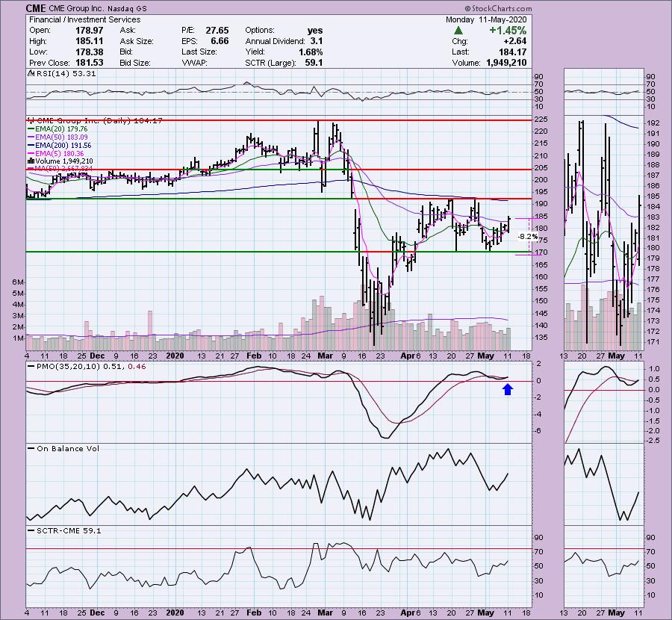Select the Open value 178.97
The height and width of the screenshot is (620, 672).
coord(90,30)
